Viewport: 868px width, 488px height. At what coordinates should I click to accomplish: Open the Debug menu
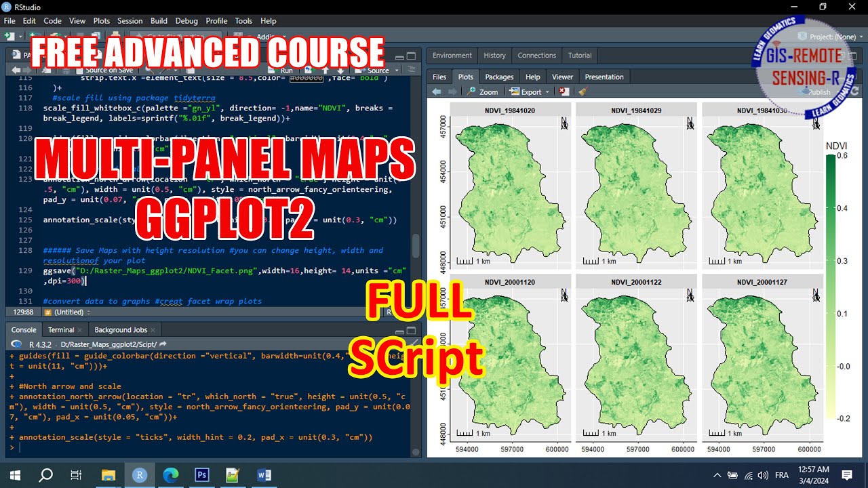click(x=186, y=21)
